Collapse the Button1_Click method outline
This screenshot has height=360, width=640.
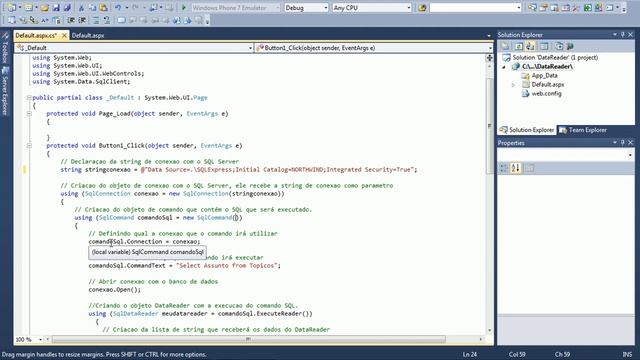click(29, 146)
